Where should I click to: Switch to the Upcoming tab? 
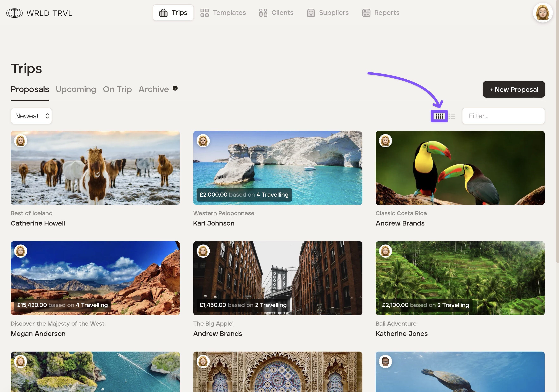[x=76, y=89]
